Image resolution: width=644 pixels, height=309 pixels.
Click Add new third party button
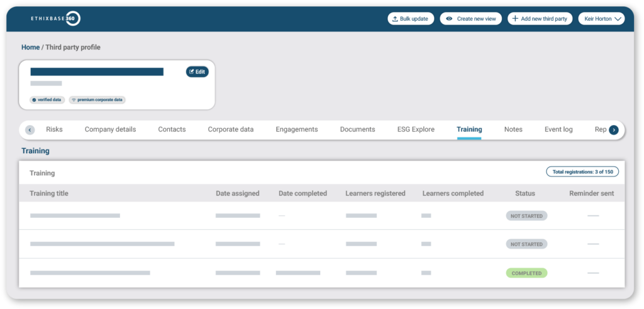click(x=540, y=19)
